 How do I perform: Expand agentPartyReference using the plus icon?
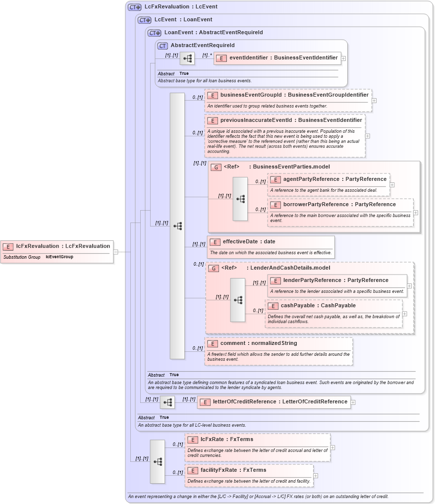click(392, 184)
